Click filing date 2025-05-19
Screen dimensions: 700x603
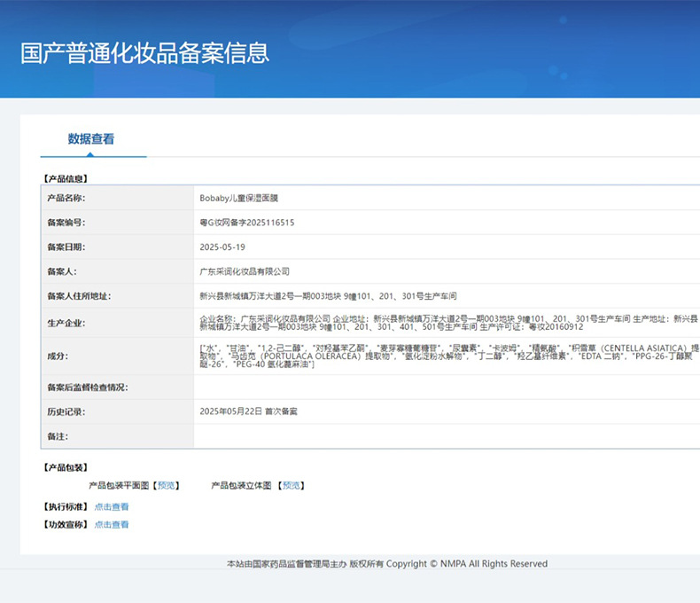222,247
